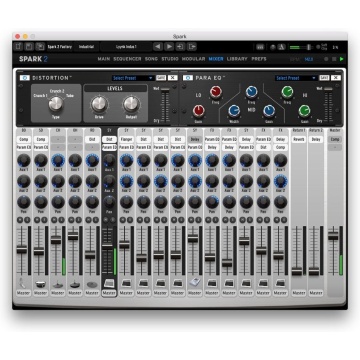The height and width of the screenshot is (360, 360).
Task: Click the Master channel volume fader
Action: click(333, 236)
